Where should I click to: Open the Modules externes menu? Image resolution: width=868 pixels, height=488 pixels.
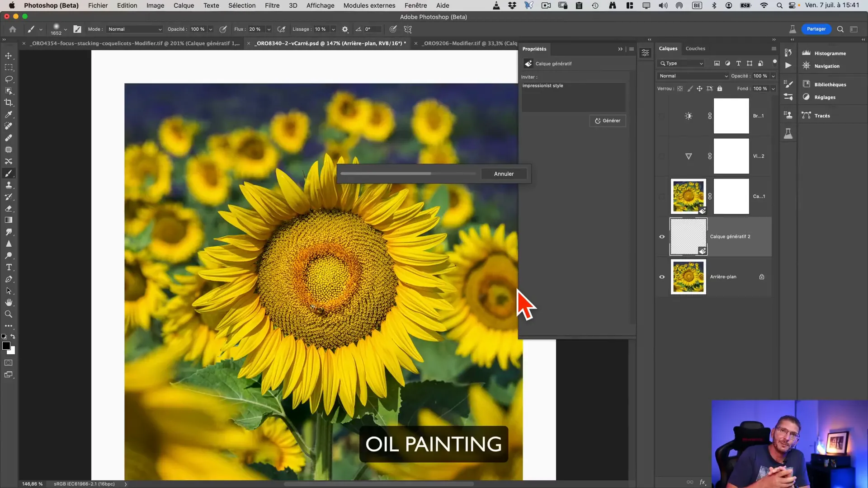point(369,5)
